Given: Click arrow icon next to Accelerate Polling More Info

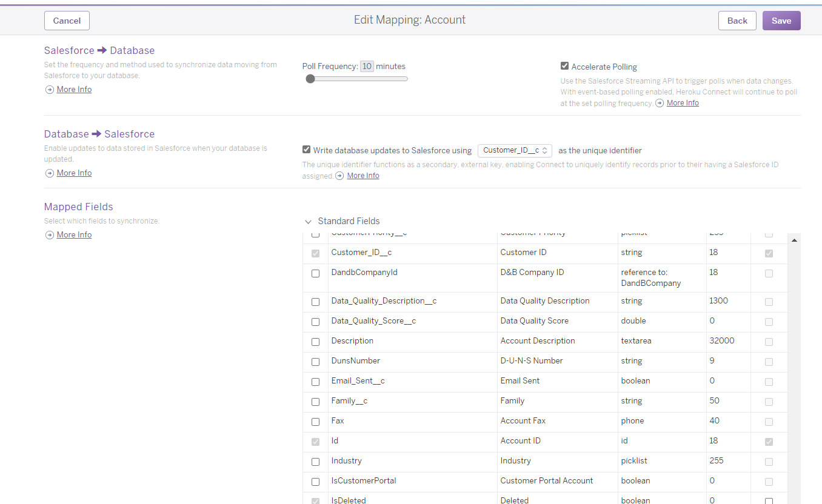Looking at the screenshot, I should tap(660, 104).
